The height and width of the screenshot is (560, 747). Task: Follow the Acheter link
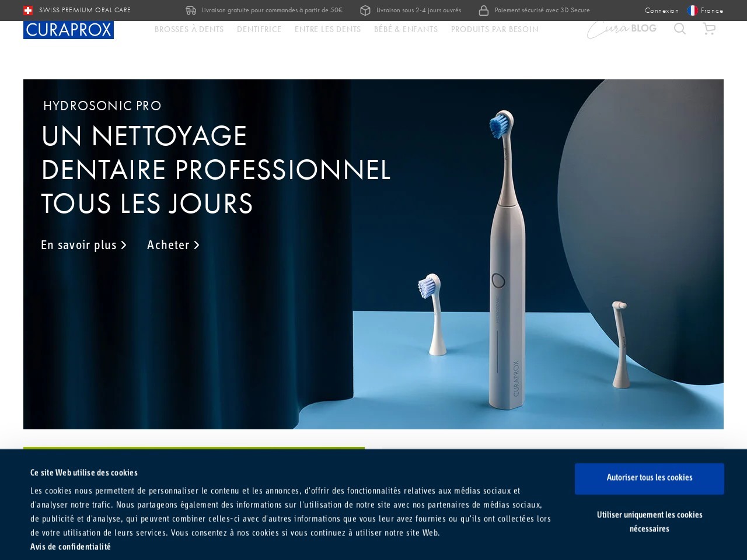click(x=173, y=245)
